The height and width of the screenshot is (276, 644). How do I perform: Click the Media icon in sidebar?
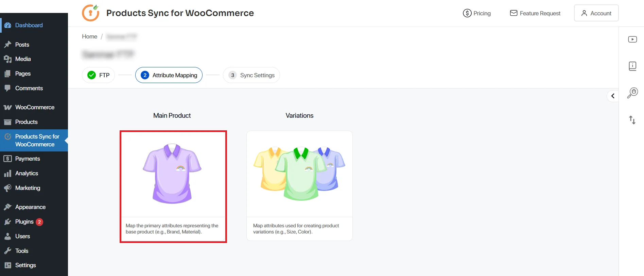[x=7, y=59]
